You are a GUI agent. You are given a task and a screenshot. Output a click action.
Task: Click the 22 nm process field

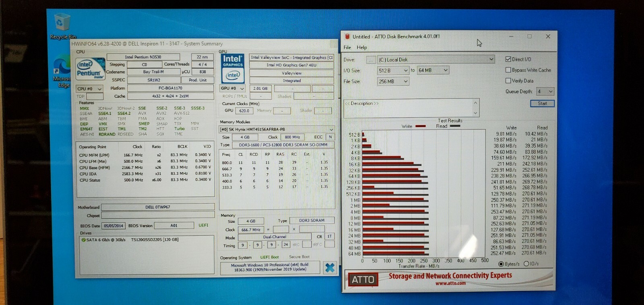point(202,57)
